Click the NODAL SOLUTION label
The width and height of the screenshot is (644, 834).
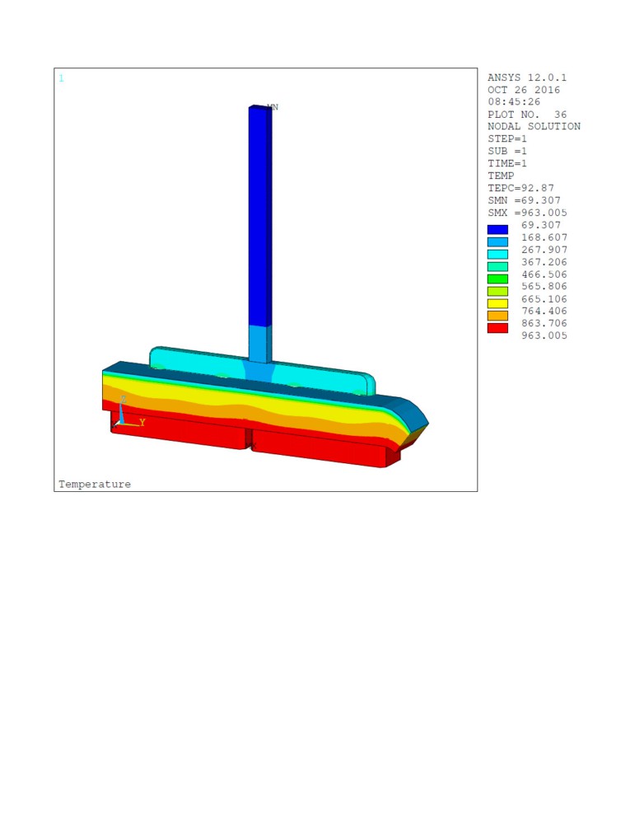pos(534,126)
